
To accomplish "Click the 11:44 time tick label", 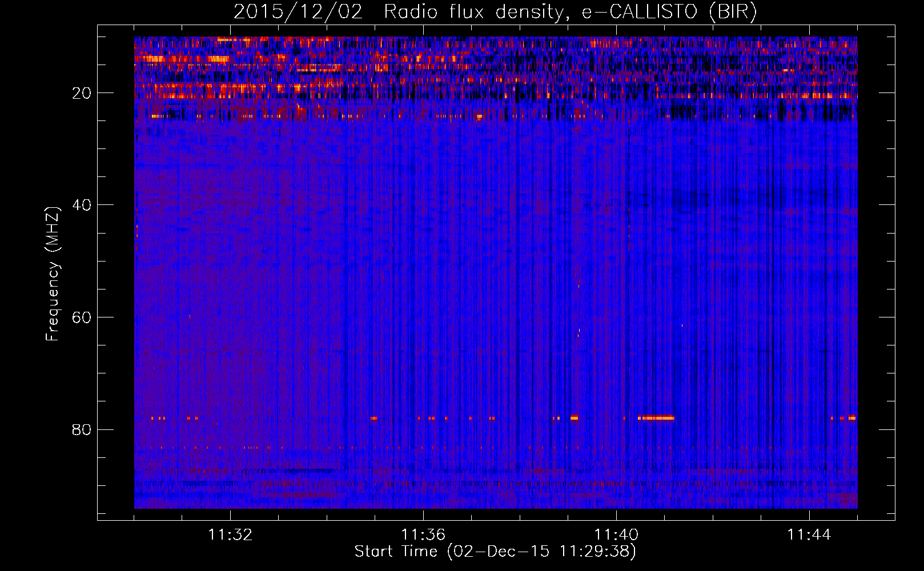I will tap(809, 535).
